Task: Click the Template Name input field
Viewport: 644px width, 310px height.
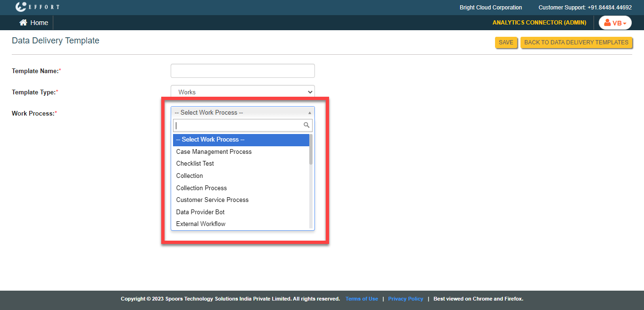Action: click(242, 71)
